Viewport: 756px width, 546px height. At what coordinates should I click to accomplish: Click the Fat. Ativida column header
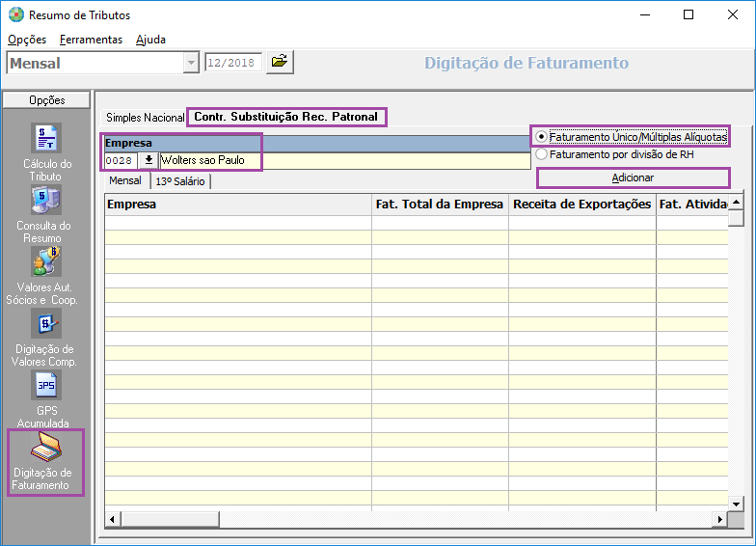pos(692,205)
